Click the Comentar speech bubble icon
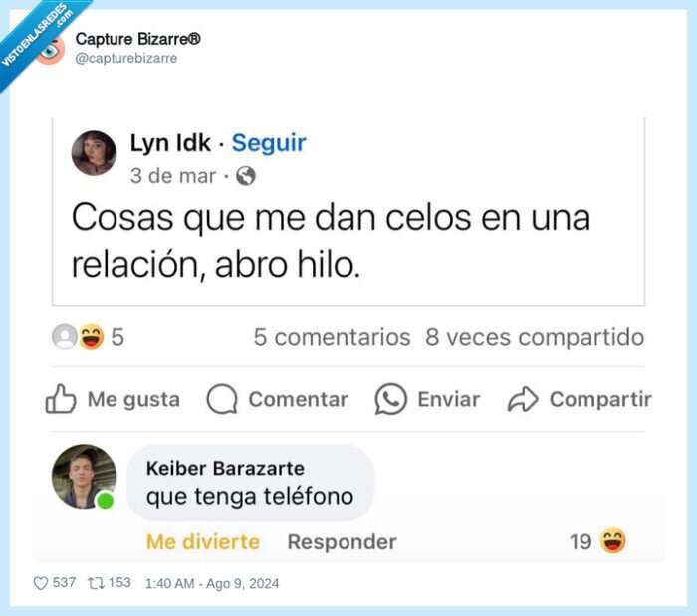Screen dimensions: 697x616 pyautogui.click(x=222, y=399)
